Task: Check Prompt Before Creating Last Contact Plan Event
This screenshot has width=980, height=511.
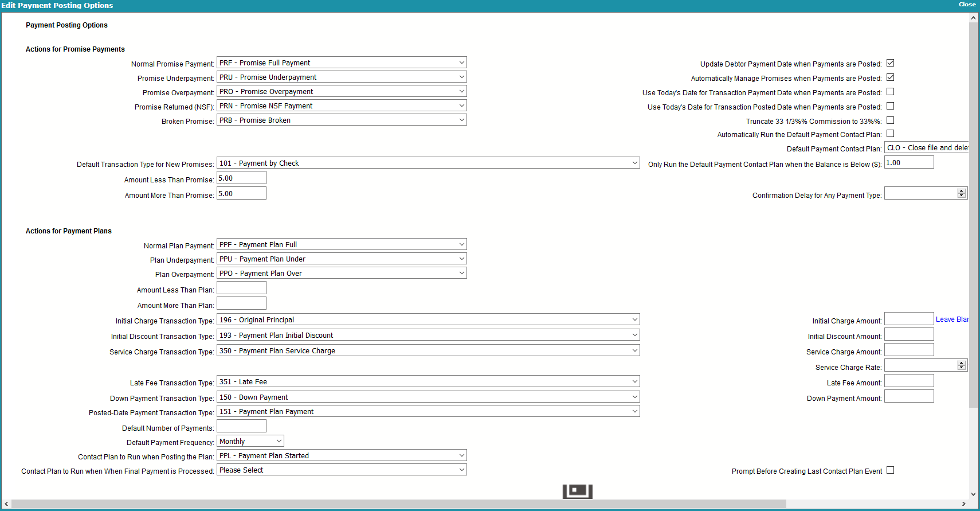Action: [x=891, y=470]
